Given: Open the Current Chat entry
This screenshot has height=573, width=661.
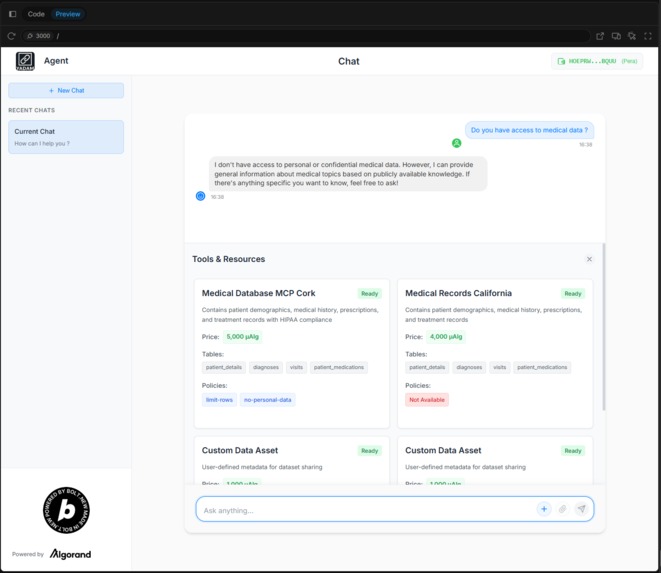Looking at the screenshot, I should pos(66,137).
